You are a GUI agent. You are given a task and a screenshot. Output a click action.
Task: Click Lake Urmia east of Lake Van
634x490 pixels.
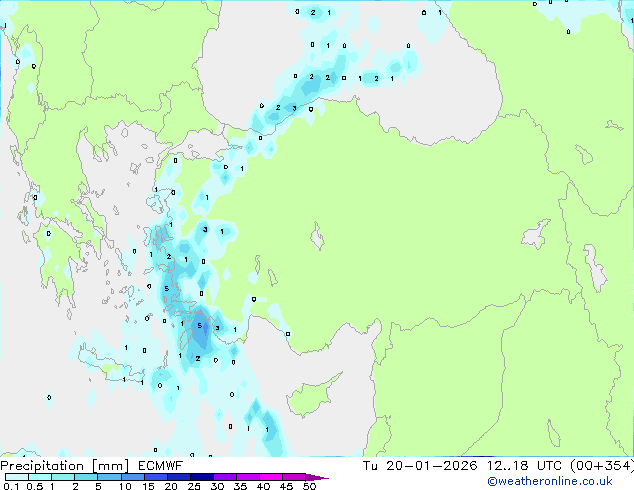(595, 267)
